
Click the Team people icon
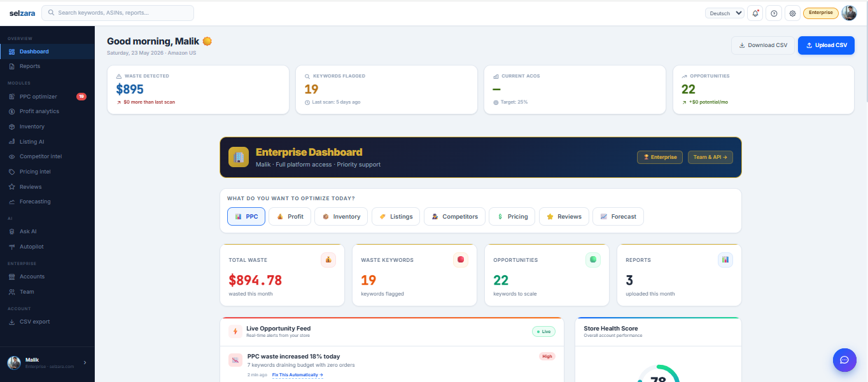point(12,292)
